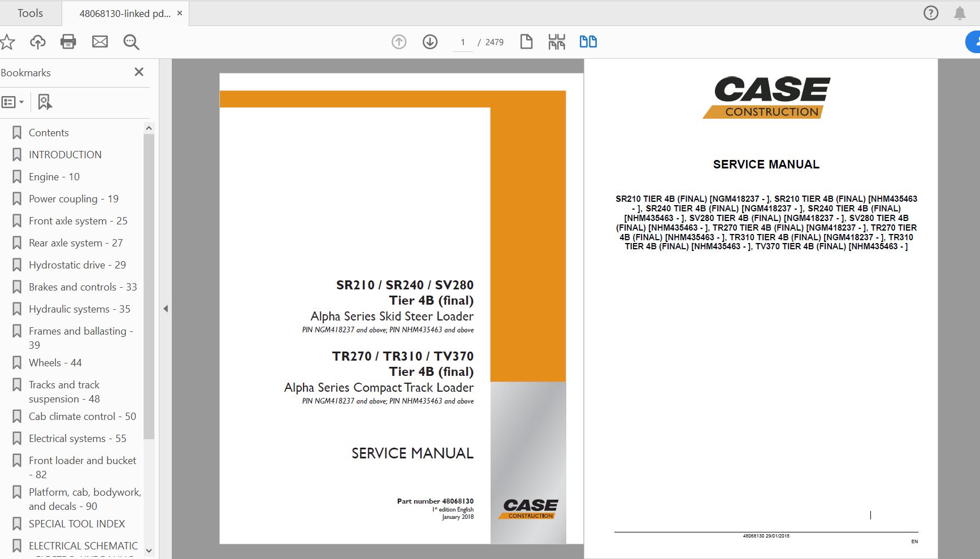The image size is (980, 559).
Task: Go to Brakes and controls - 33 bookmark
Action: point(83,287)
